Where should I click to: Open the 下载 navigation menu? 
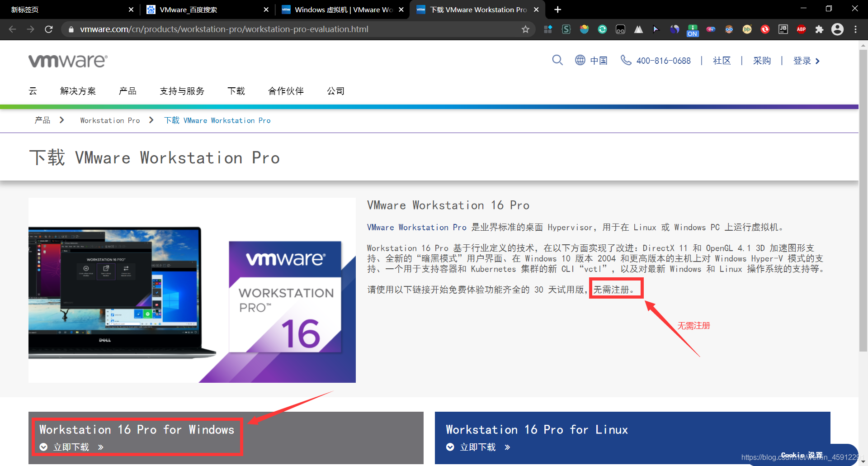coord(236,91)
